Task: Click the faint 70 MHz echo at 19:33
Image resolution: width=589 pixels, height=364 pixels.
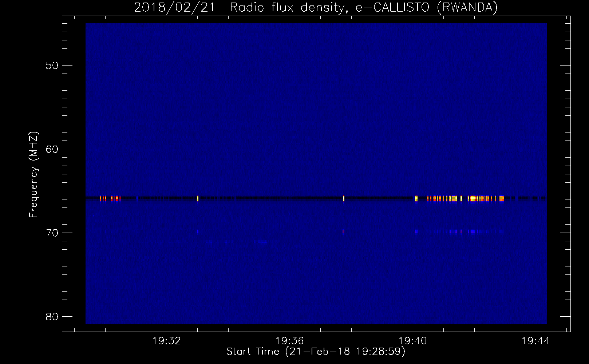Action: pos(198,231)
